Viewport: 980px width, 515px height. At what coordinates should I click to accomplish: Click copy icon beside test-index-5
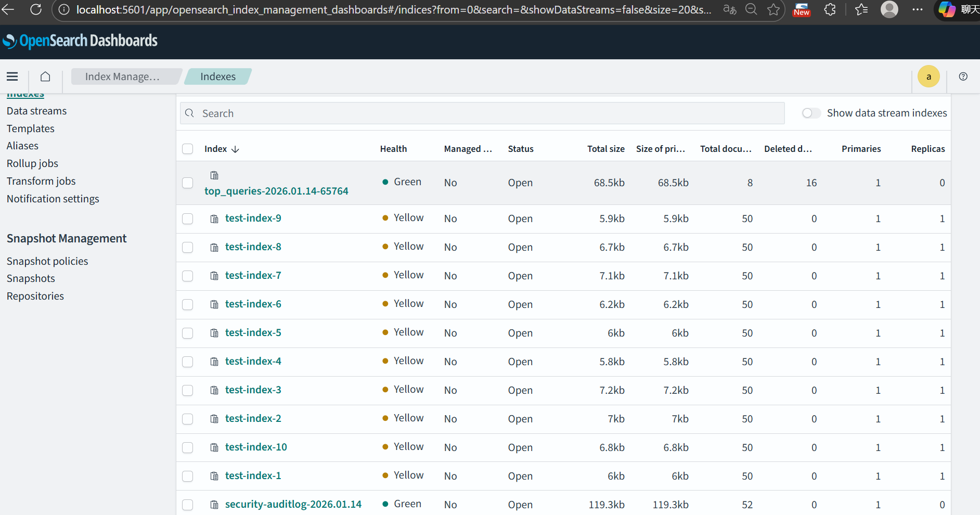214,333
